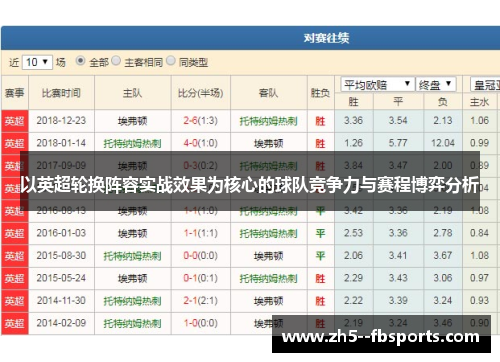Viewport: 500px width, 362px height.
Task: Click the 英超 tag in 2018-01-14 row
Action: pos(15,143)
